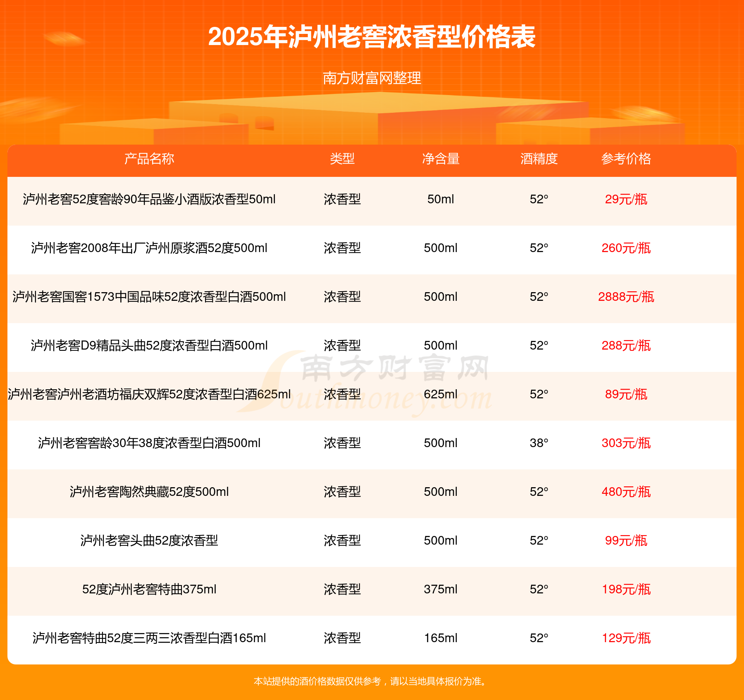The height and width of the screenshot is (700, 744).
Task: Choose 浓香型 type in the 2888元/瓶 row
Action: (x=342, y=297)
